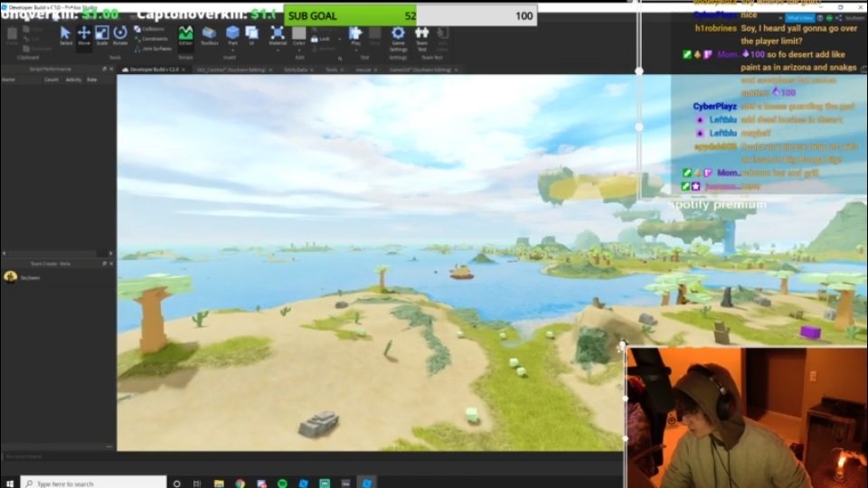Screen dimensions: 868x488
Task: Click the Stop test button
Action: (x=374, y=35)
